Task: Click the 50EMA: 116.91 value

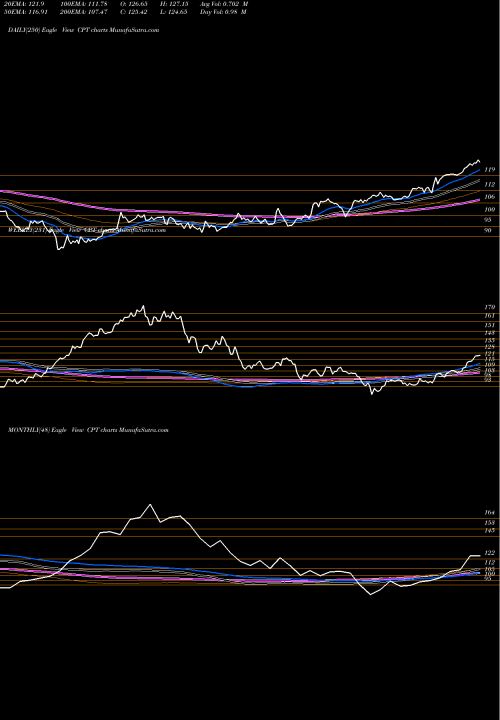Action: click(24, 12)
